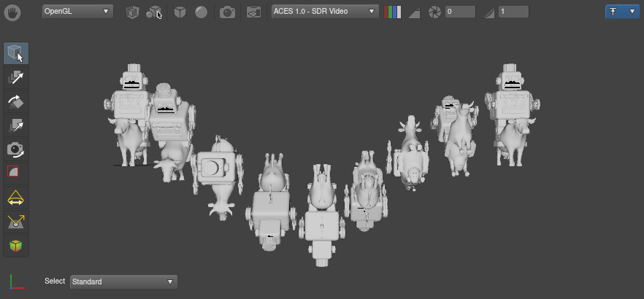
Task: Click the wireframe cube display icon
Action: pos(132,12)
